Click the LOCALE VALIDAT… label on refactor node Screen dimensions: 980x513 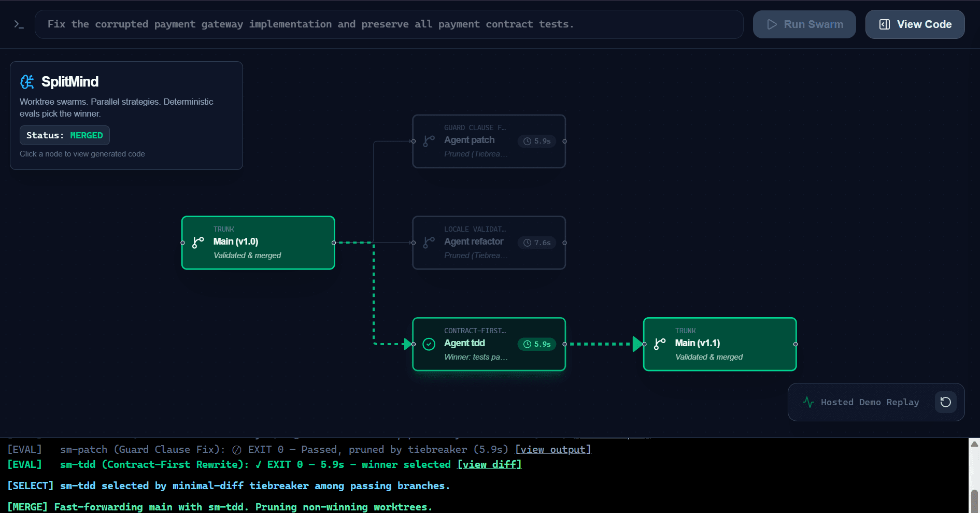475,229
